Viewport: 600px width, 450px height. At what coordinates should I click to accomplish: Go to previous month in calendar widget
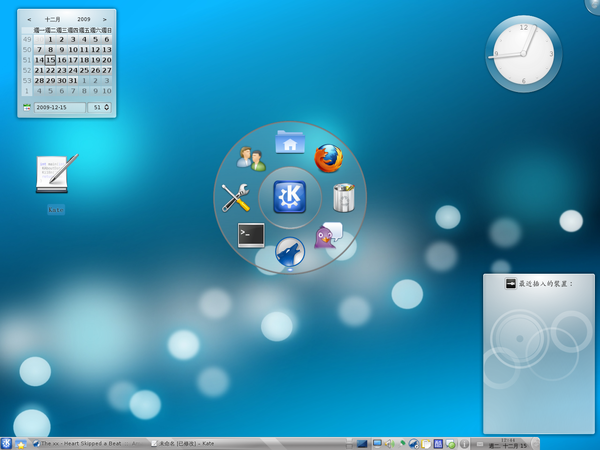(29, 19)
